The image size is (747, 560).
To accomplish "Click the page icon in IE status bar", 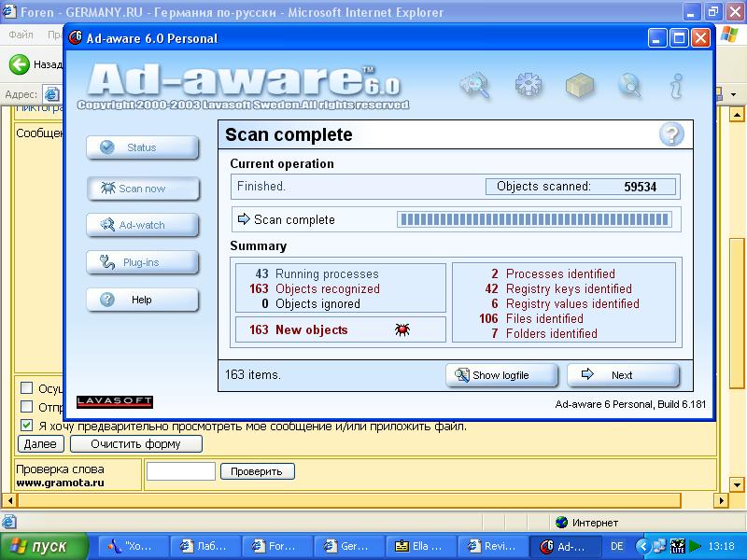I will pyautogui.click(x=9, y=522).
